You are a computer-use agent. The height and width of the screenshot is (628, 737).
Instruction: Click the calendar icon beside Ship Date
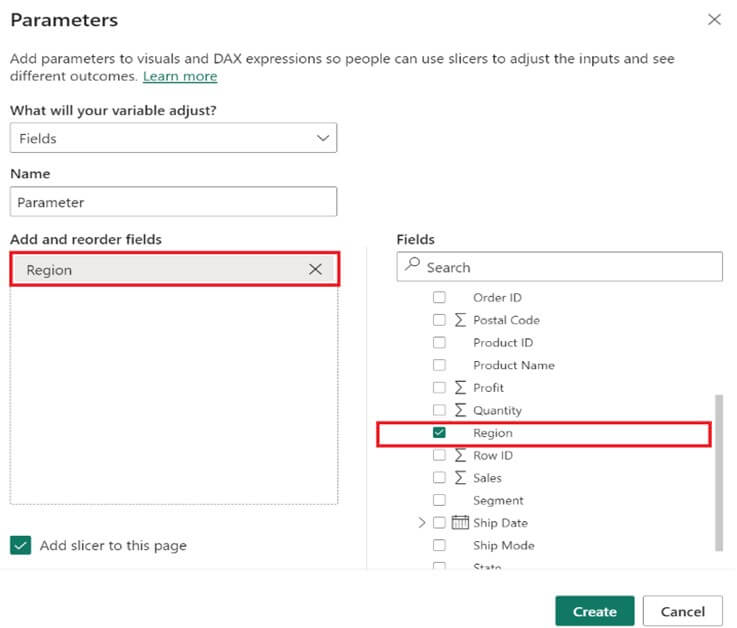pos(460,522)
